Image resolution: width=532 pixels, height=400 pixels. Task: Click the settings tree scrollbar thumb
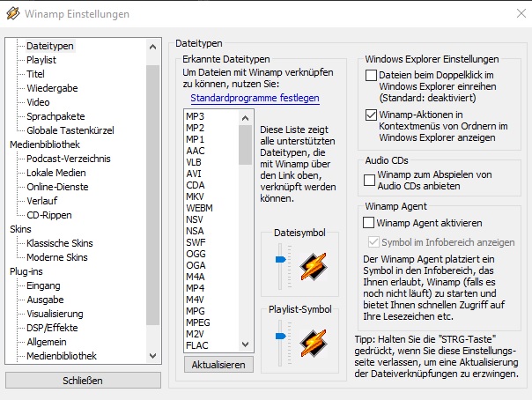coord(153,195)
